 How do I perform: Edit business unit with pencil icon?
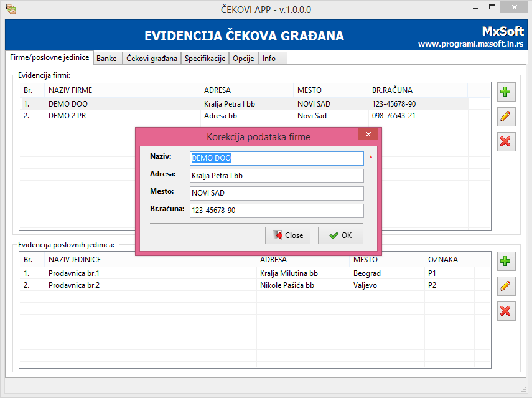pyautogui.click(x=506, y=286)
